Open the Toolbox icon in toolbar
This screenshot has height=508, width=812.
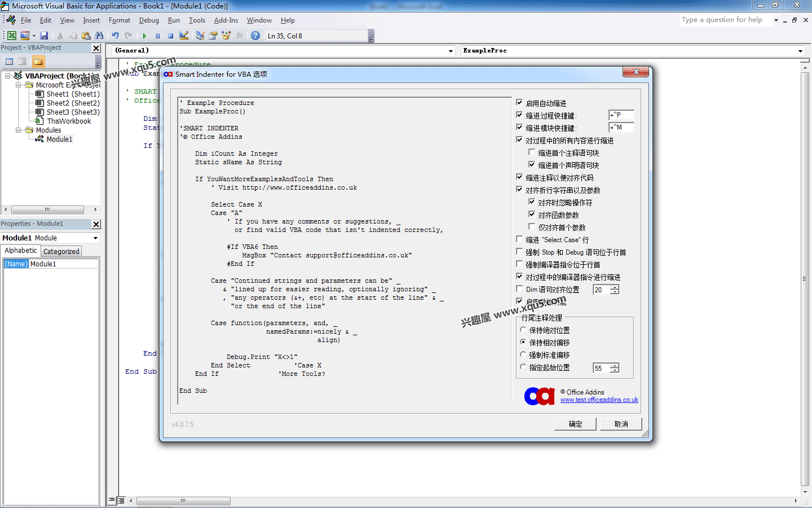click(x=240, y=36)
